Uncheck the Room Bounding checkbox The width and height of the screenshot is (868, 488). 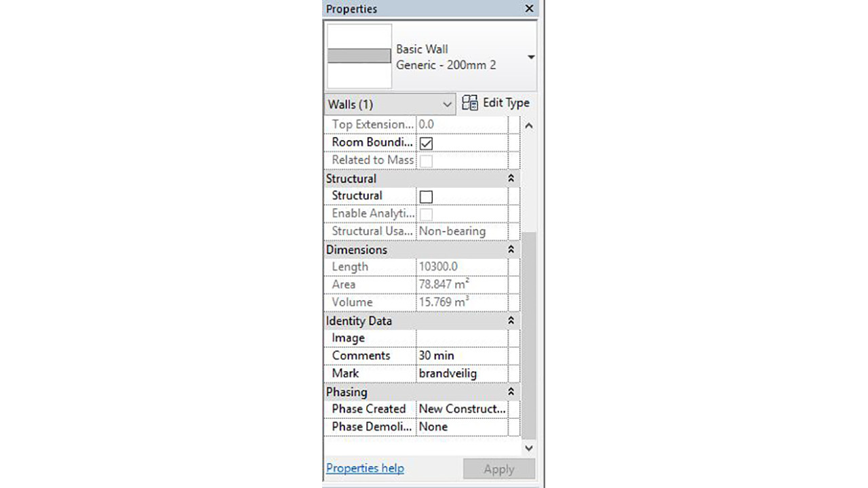[426, 143]
